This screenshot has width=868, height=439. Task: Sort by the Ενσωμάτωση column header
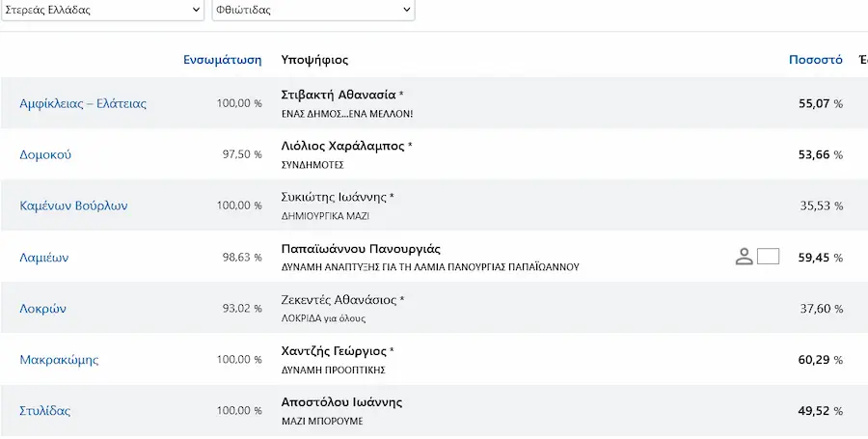click(x=223, y=60)
